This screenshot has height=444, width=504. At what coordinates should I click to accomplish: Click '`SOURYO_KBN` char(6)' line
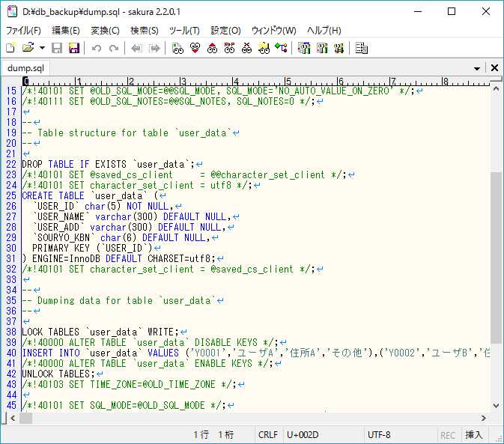click(125, 237)
